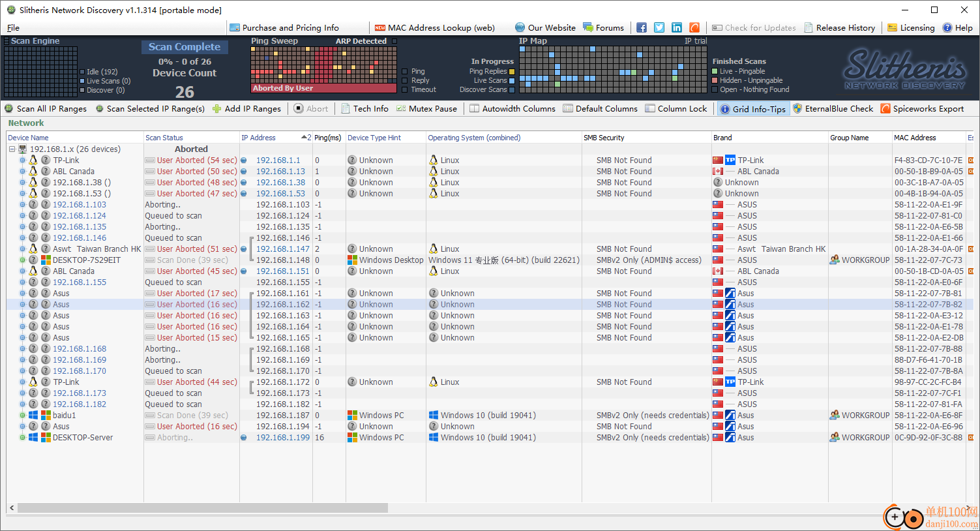The width and height of the screenshot is (980, 531).
Task: Click the Live Scans blue swatch
Action: (x=512, y=80)
